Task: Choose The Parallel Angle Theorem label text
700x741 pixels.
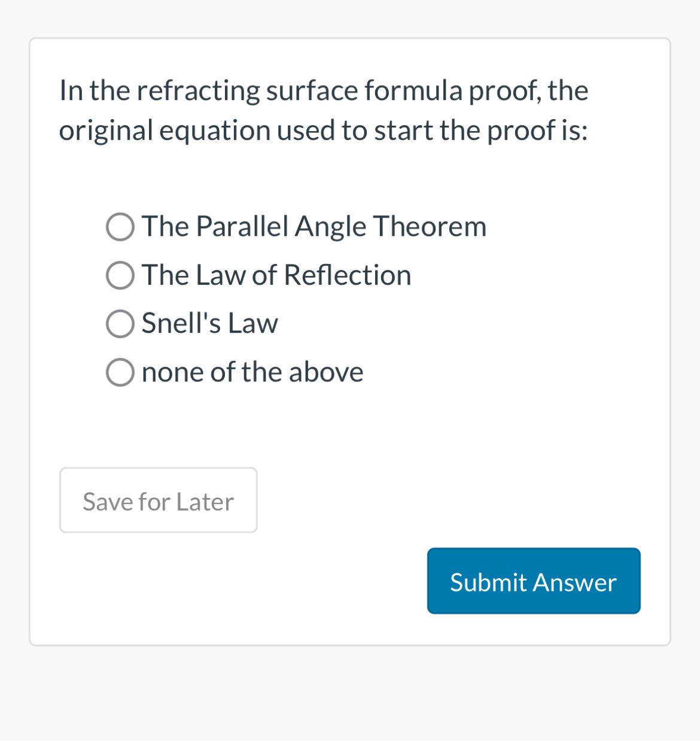Action: click(314, 227)
